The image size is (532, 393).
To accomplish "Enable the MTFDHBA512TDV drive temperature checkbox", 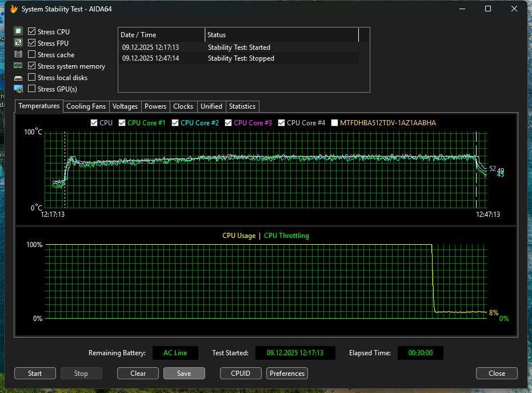I will pyautogui.click(x=335, y=122).
